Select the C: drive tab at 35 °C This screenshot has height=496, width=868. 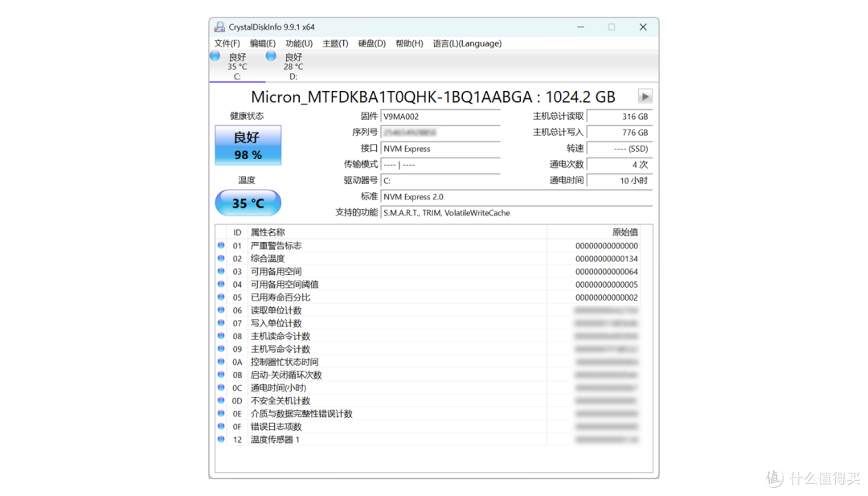pyautogui.click(x=237, y=67)
